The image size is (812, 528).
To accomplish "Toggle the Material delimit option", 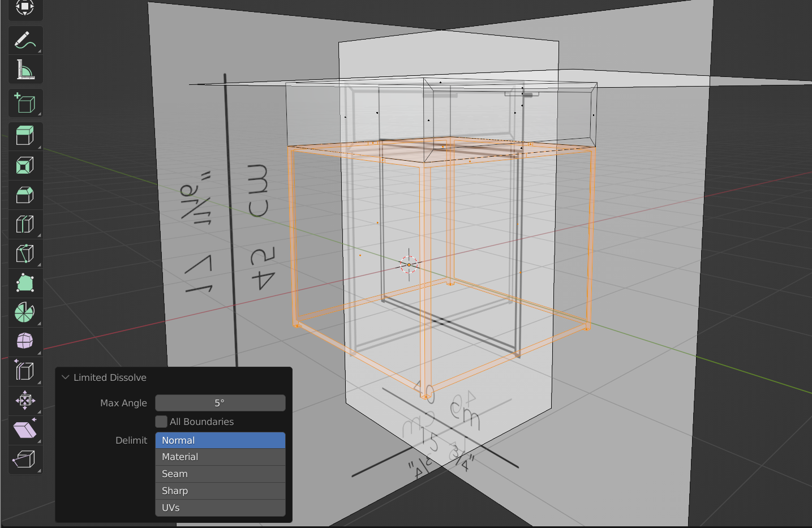I will click(220, 457).
